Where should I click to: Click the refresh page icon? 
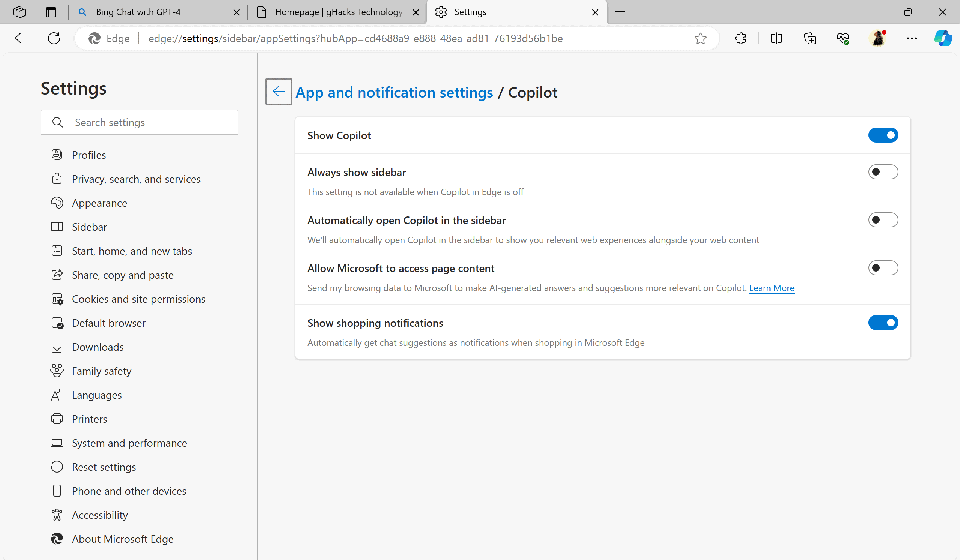(x=54, y=38)
